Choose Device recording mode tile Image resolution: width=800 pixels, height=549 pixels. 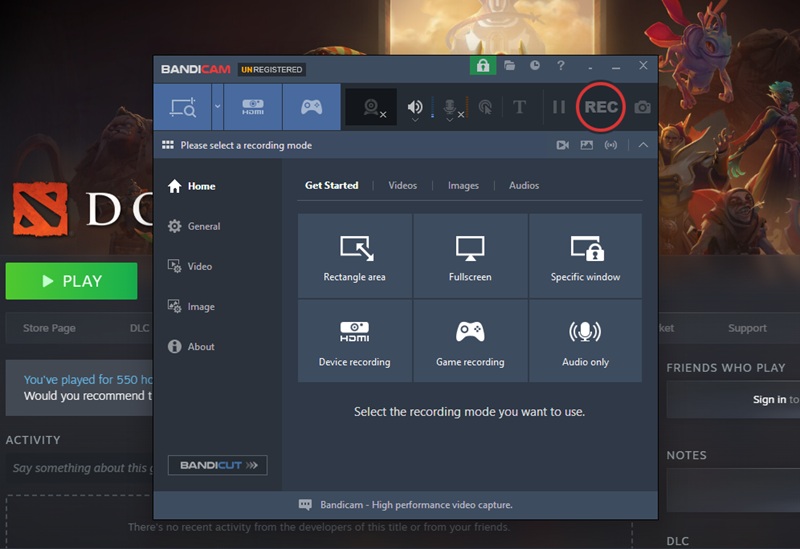point(355,341)
